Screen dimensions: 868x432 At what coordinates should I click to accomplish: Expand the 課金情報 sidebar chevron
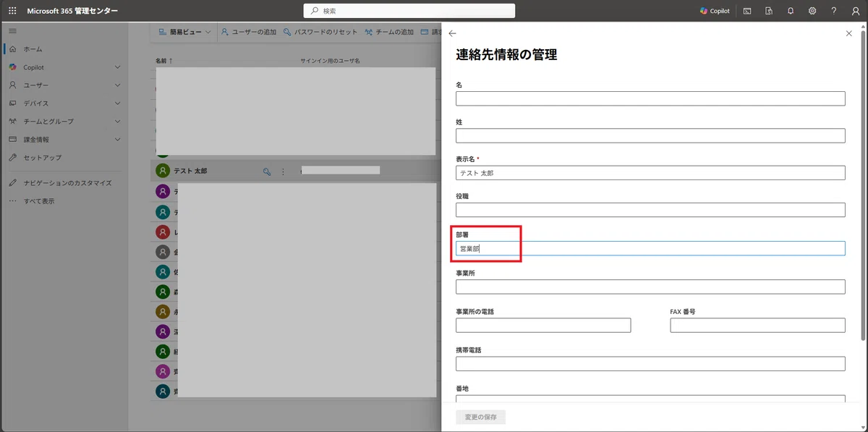coord(117,140)
